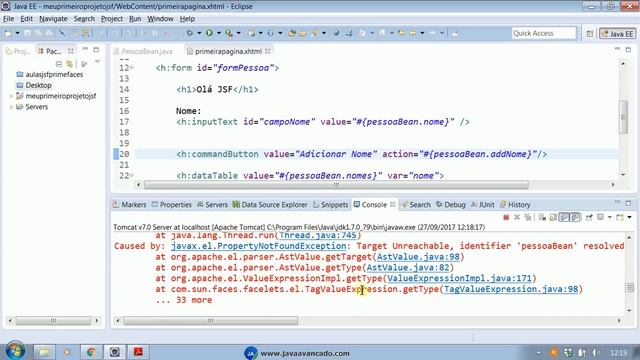
Task: Open the Open Console dropdown arrow
Action: pyautogui.click(x=629, y=217)
